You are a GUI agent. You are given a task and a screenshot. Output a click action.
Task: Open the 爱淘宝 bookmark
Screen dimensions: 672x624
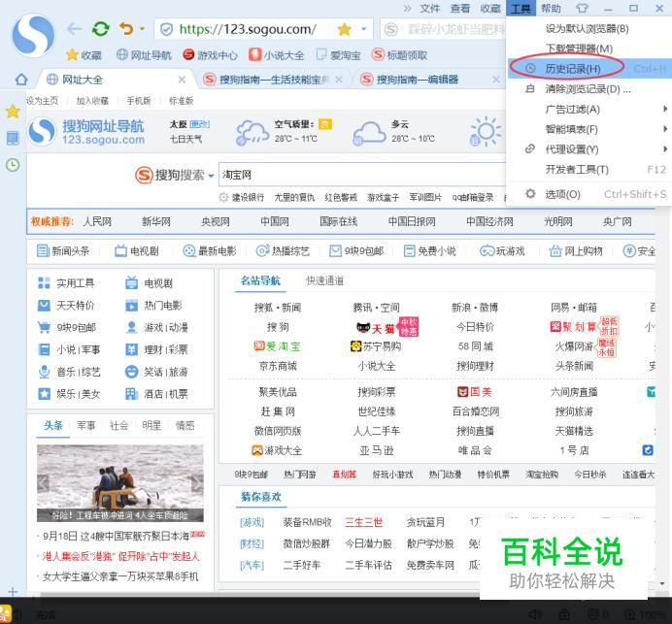[x=339, y=55]
